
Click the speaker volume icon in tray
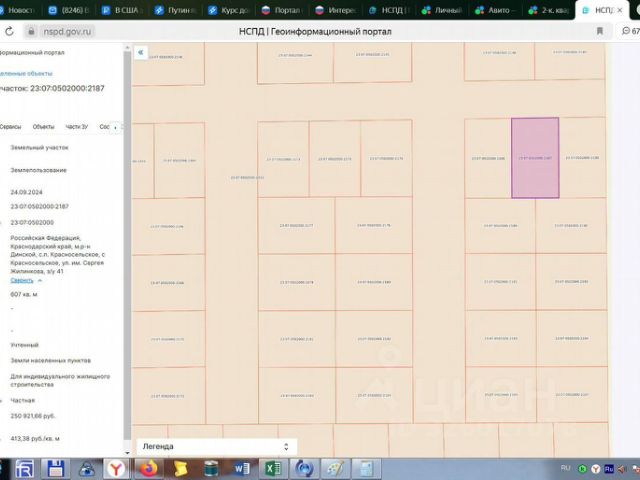(621, 469)
